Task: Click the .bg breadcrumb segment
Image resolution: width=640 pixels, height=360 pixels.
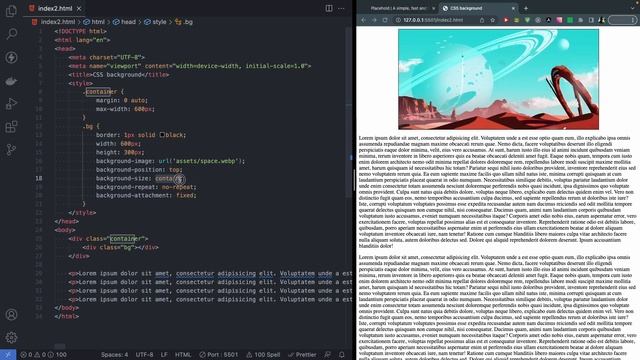Action: pyautogui.click(x=184, y=22)
